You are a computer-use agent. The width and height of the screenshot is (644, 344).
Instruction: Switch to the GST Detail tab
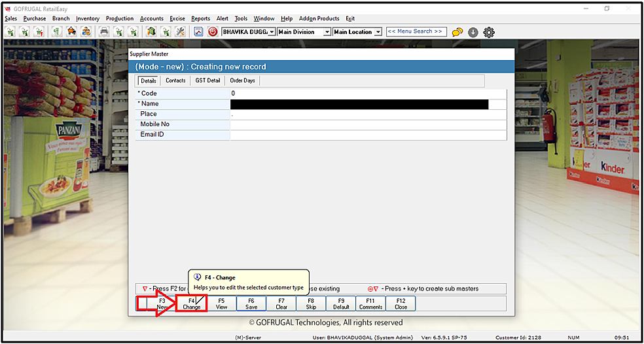click(x=208, y=80)
